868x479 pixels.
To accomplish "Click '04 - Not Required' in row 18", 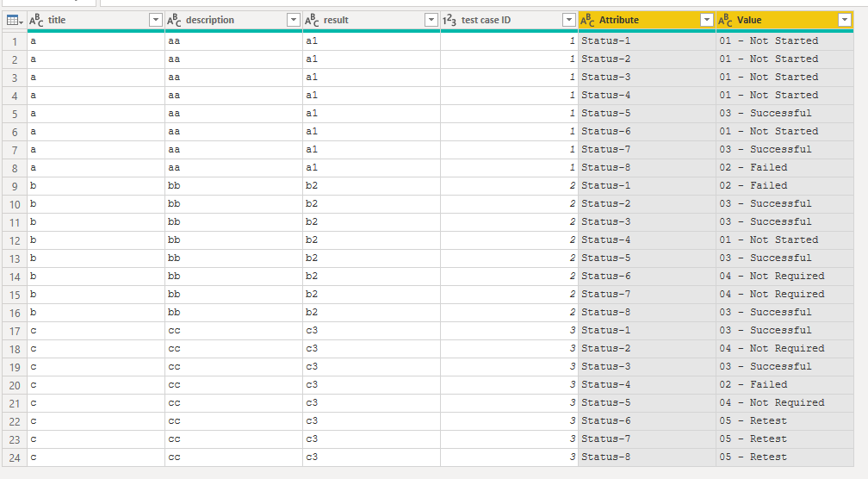I will coord(772,348).
